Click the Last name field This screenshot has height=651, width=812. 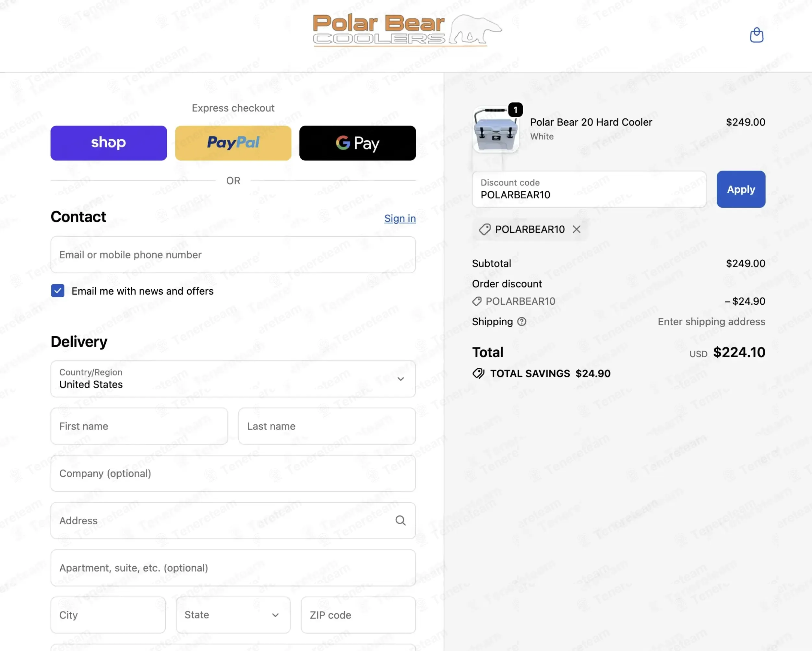[327, 426]
